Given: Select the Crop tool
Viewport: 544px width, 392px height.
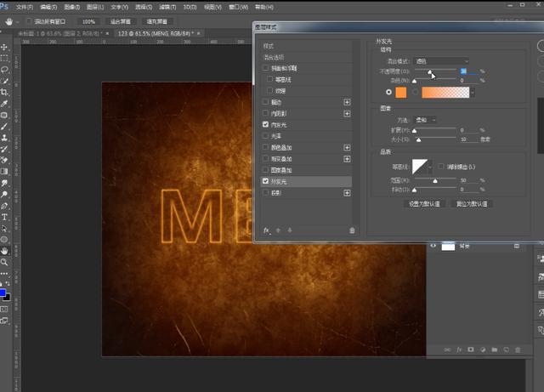Looking at the screenshot, I should click(x=4, y=93).
